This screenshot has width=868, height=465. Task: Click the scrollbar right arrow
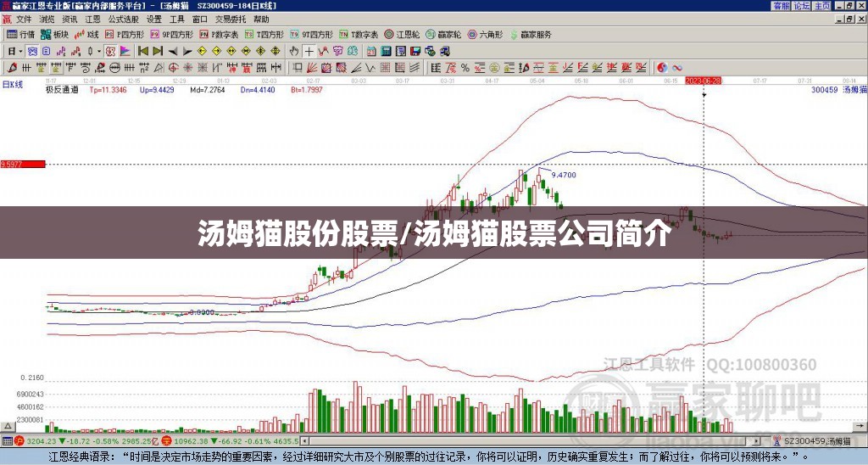tap(757, 441)
